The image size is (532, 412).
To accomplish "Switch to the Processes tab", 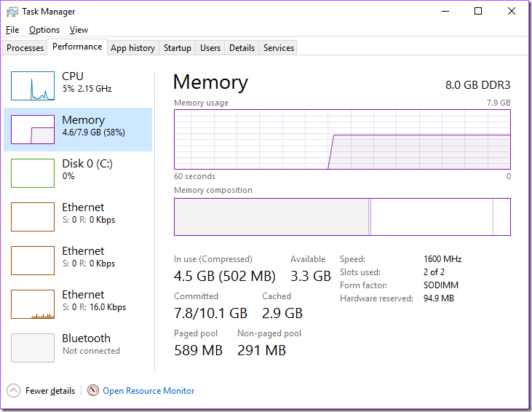I will [25, 48].
